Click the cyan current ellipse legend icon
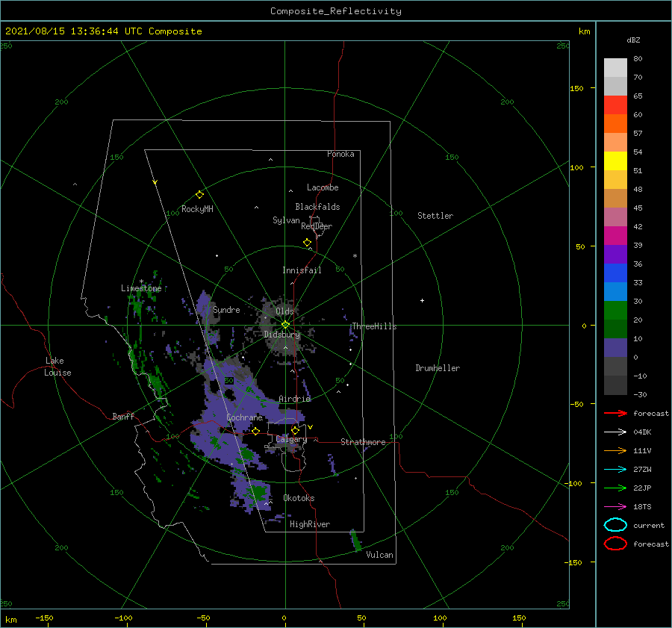Image resolution: width=672 pixels, height=628 pixels. click(x=615, y=525)
